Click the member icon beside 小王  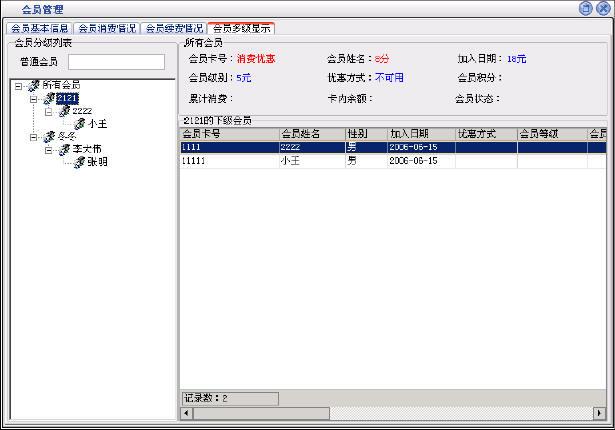click(x=79, y=124)
